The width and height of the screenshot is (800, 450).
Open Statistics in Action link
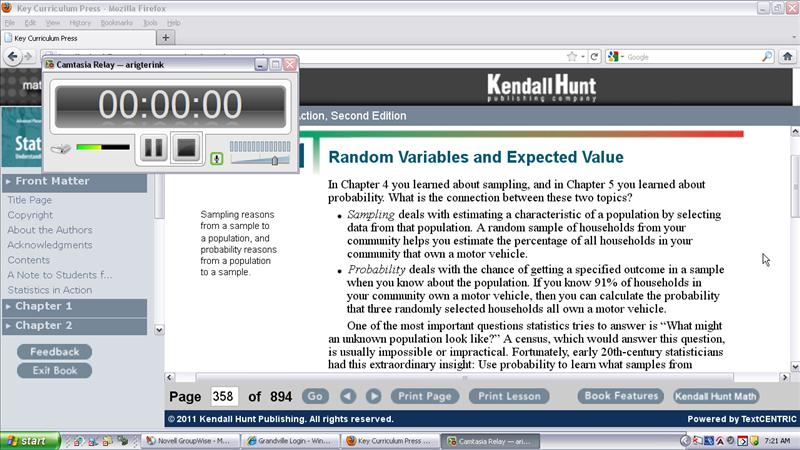click(50, 290)
